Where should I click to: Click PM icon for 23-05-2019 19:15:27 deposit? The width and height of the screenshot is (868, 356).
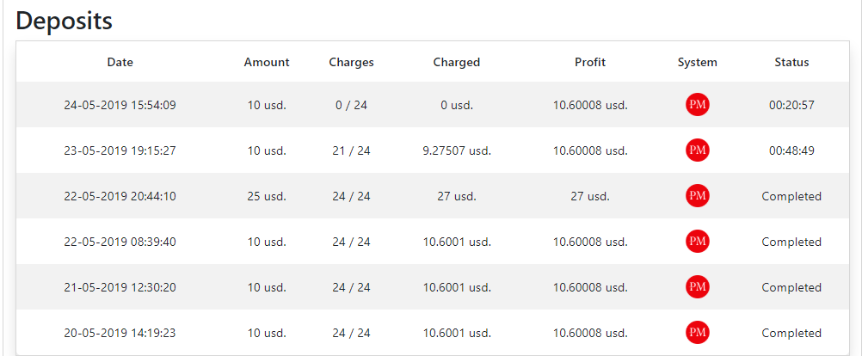[698, 150]
